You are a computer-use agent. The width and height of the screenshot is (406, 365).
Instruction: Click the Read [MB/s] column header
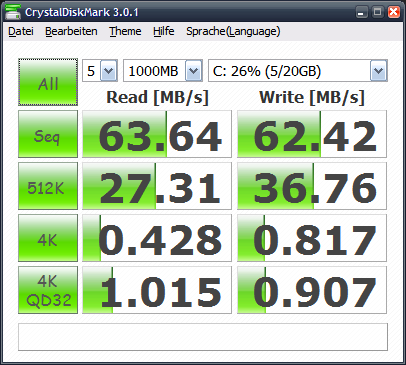(157, 97)
